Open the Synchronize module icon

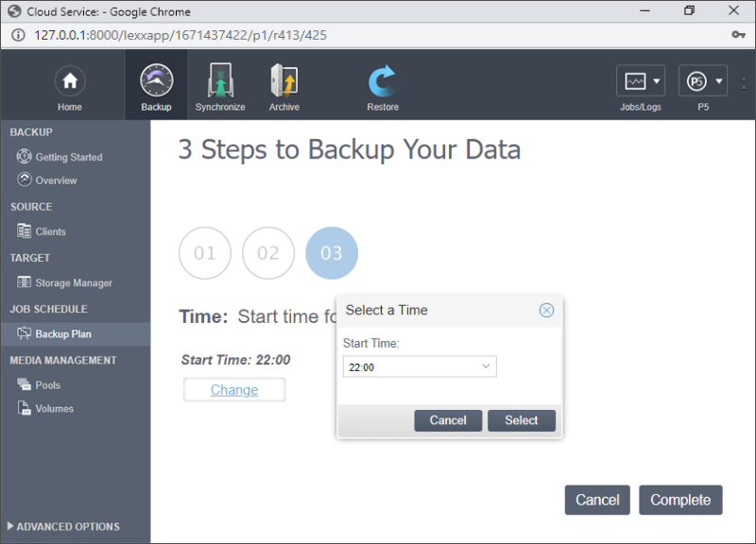click(x=220, y=80)
